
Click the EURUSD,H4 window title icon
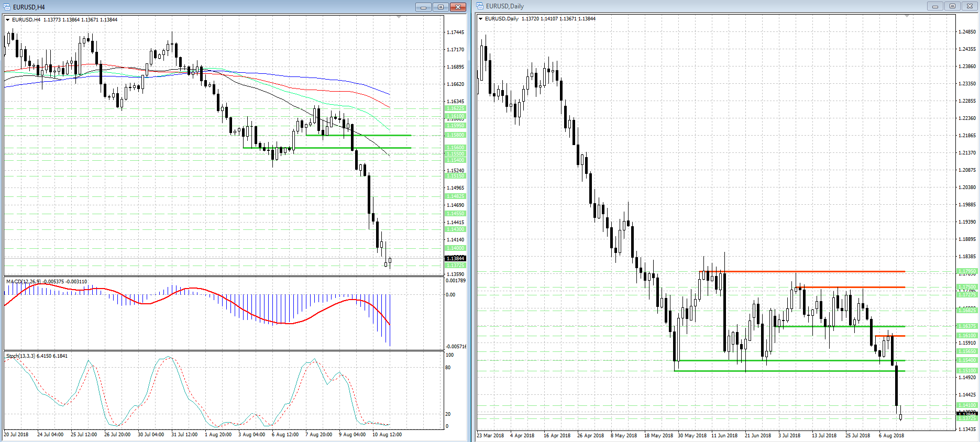point(7,7)
